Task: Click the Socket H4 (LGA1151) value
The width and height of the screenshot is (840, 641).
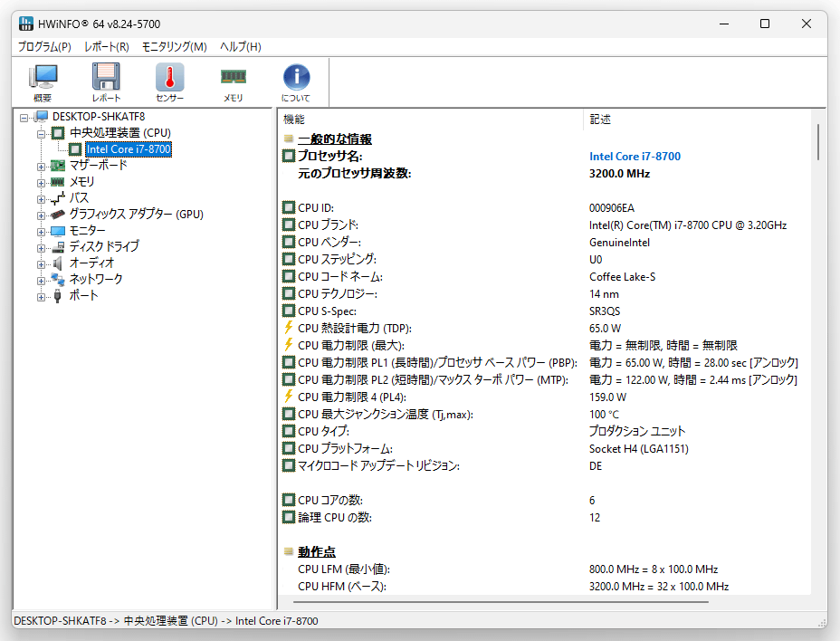Action: point(638,448)
